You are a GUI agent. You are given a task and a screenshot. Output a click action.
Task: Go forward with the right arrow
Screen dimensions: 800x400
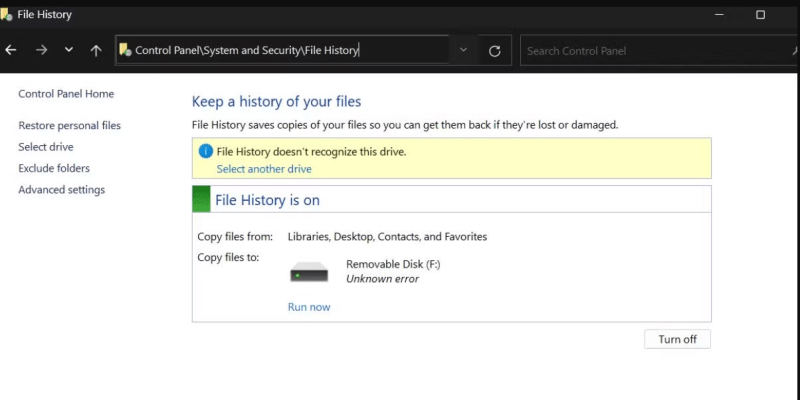[41, 50]
